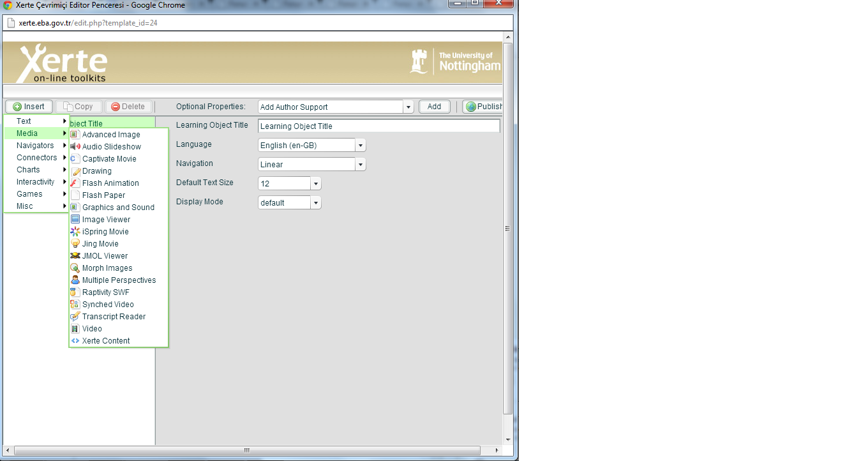The width and height of the screenshot is (868, 461).
Task: Click the Audio Slideshow speaker icon
Action: pyautogui.click(x=75, y=147)
